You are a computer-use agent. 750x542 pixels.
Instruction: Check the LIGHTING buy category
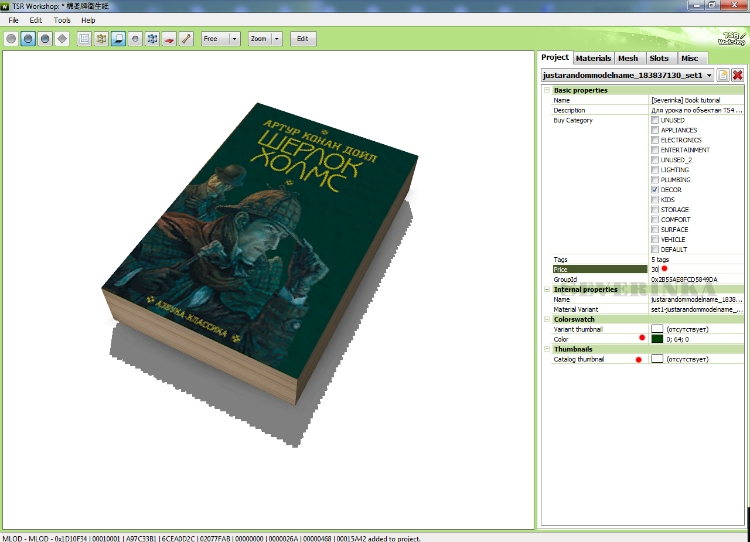pos(655,170)
